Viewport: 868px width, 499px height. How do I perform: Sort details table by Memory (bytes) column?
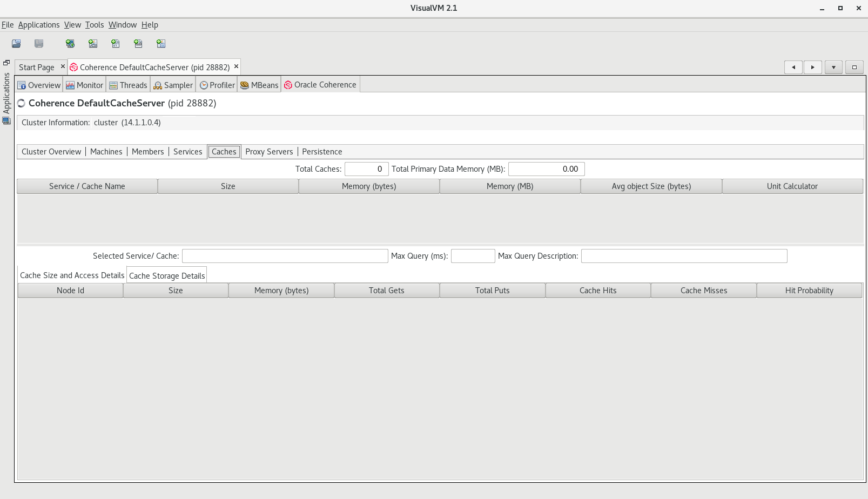pos(281,291)
